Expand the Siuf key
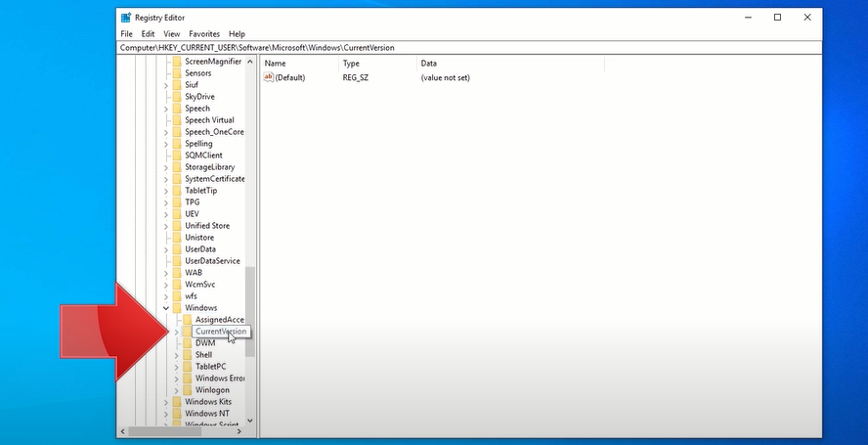868x445 pixels. coord(166,85)
